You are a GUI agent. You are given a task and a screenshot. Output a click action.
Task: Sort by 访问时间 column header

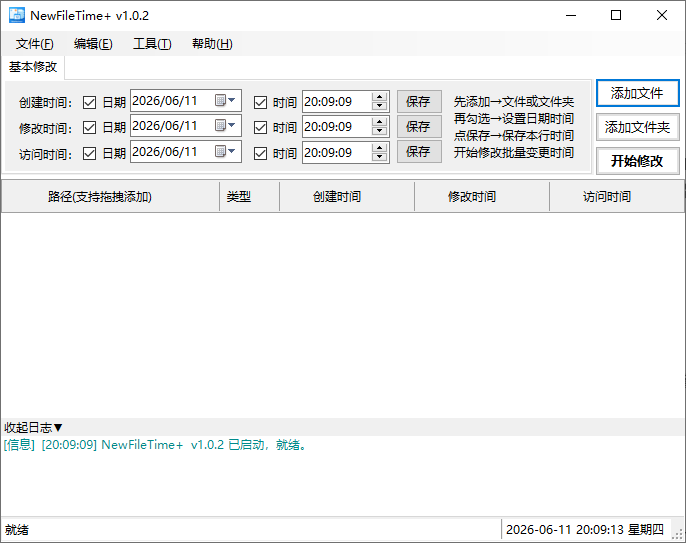[616, 196]
